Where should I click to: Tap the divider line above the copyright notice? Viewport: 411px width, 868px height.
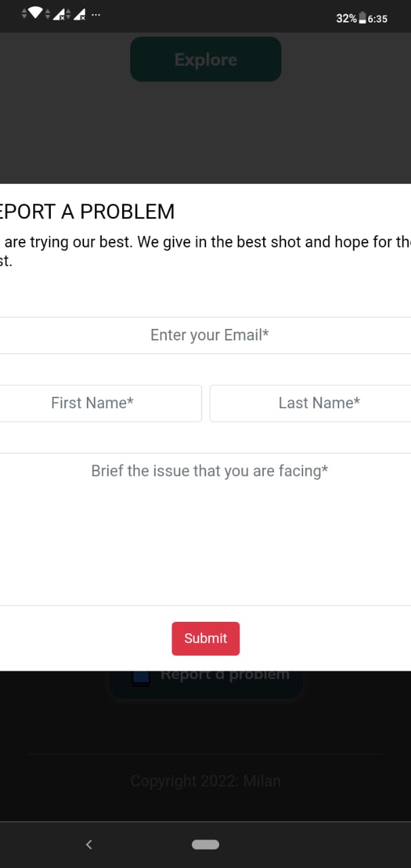(x=205, y=753)
